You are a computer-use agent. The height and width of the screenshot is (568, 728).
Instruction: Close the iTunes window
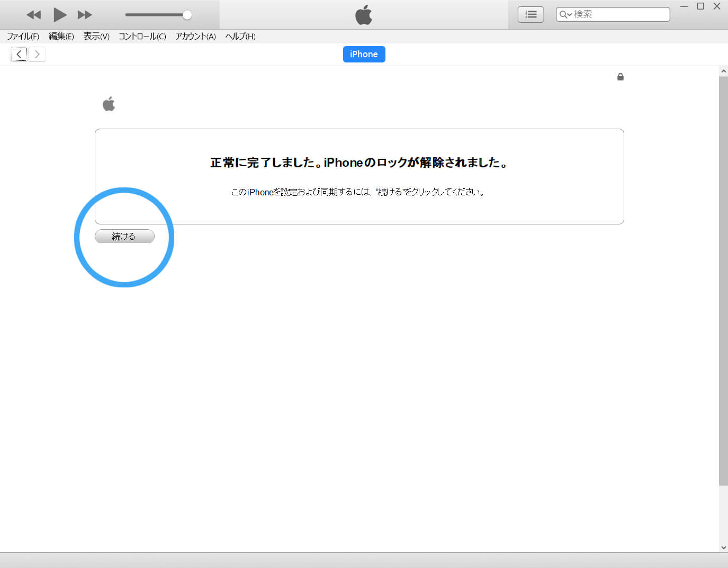click(717, 6)
